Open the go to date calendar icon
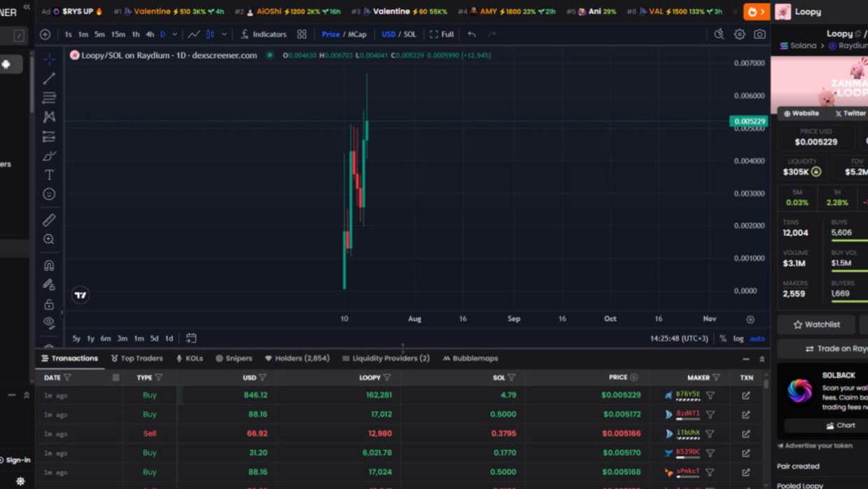The width and height of the screenshot is (868, 489). [191, 338]
